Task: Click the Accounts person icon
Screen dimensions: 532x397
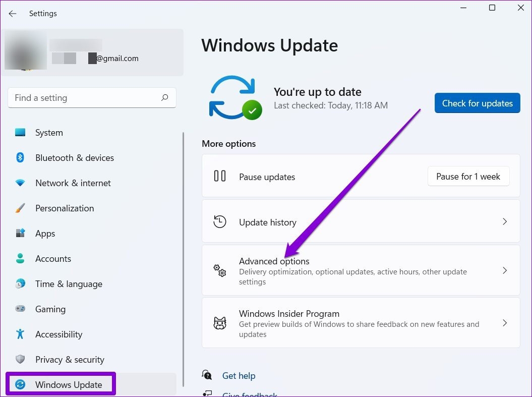Action: [x=20, y=259]
